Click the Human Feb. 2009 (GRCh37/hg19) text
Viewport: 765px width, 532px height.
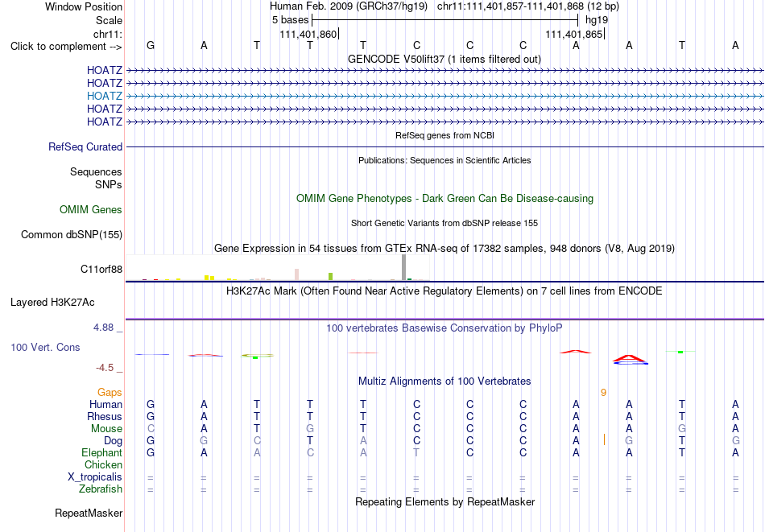pos(349,6)
